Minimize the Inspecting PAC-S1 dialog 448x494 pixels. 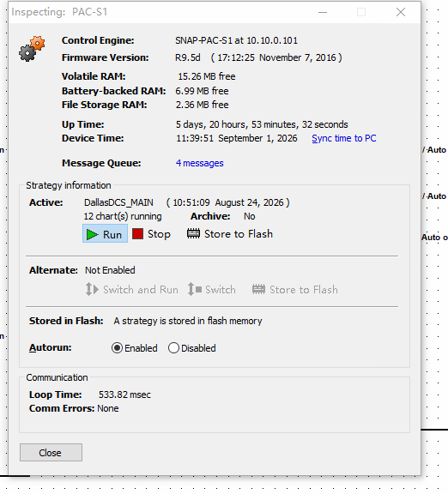[x=323, y=12]
